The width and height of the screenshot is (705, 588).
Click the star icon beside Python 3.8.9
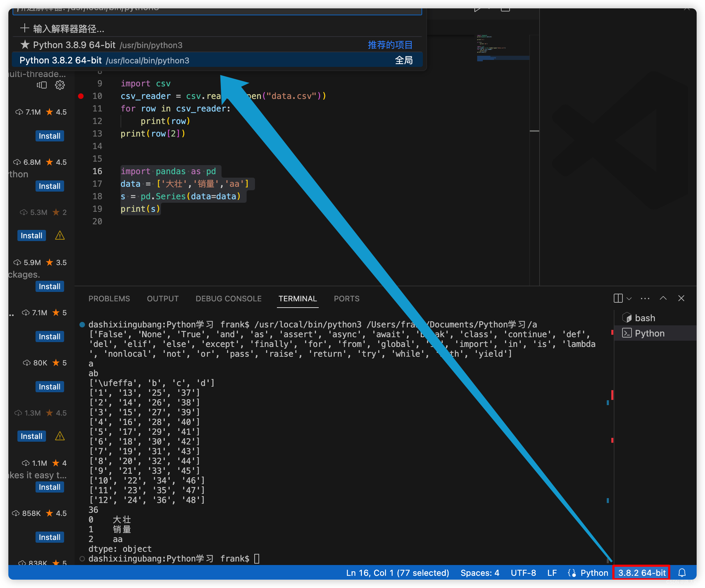(x=24, y=45)
